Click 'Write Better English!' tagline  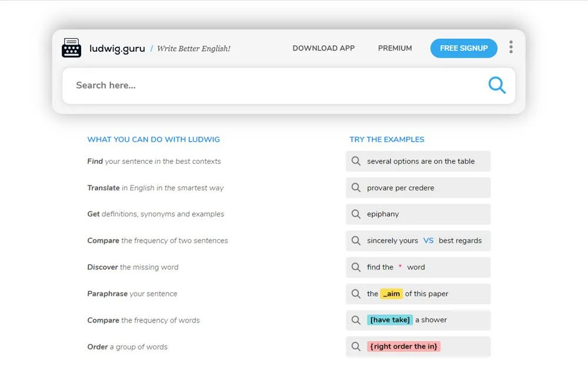coord(193,49)
